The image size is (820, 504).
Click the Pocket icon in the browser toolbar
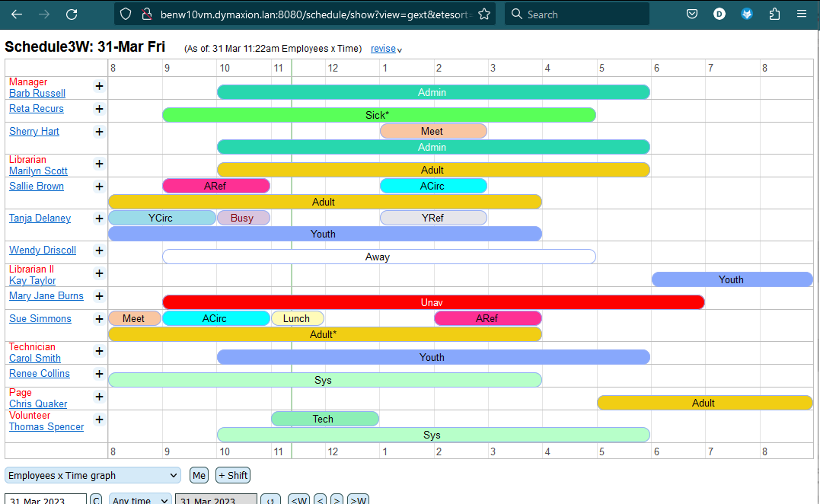(x=692, y=13)
